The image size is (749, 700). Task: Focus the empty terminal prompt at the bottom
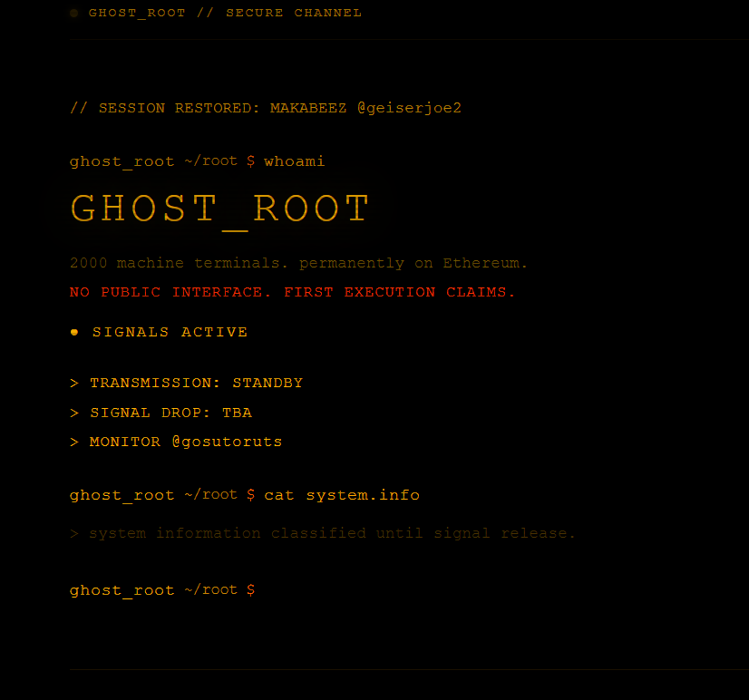click(x=162, y=590)
